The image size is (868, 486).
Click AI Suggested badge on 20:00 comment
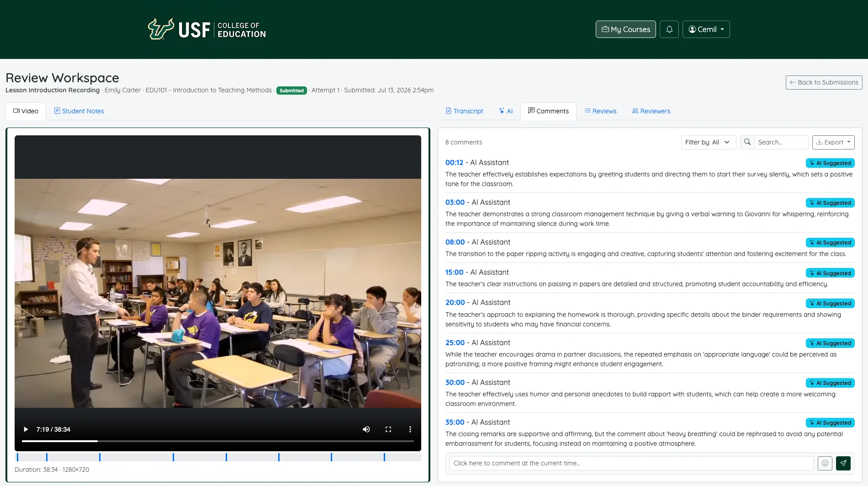(x=830, y=304)
